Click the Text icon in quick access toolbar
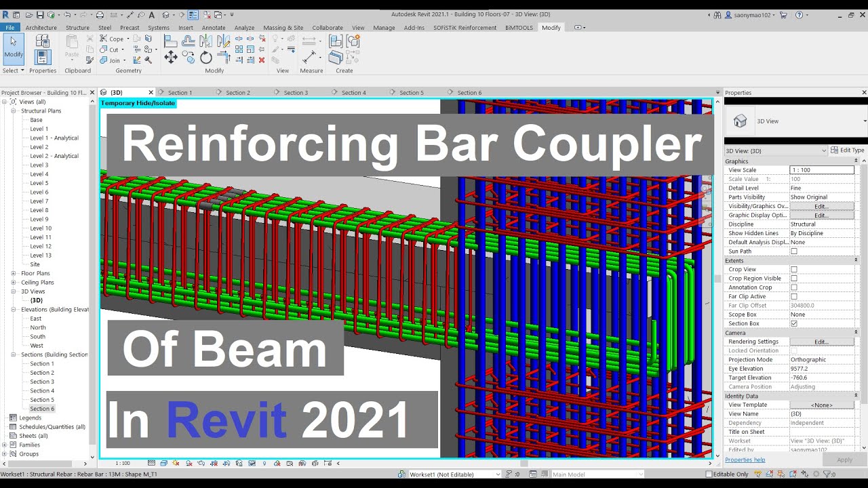 point(152,14)
